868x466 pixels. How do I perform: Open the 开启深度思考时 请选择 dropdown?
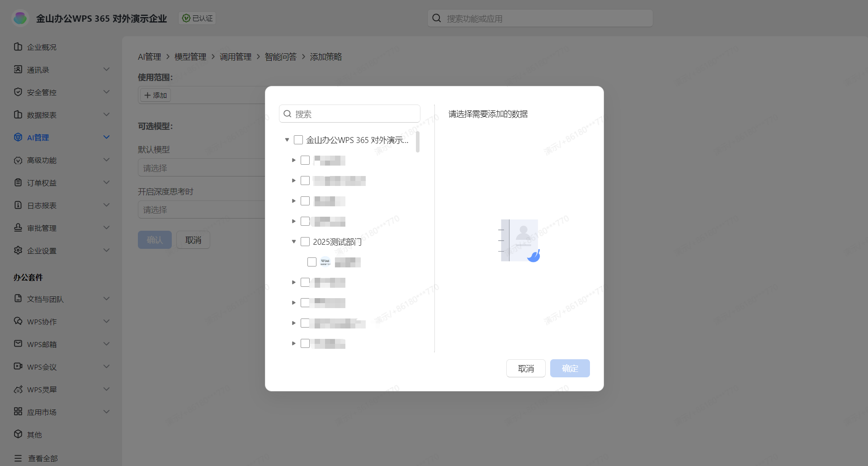click(x=202, y=209)
